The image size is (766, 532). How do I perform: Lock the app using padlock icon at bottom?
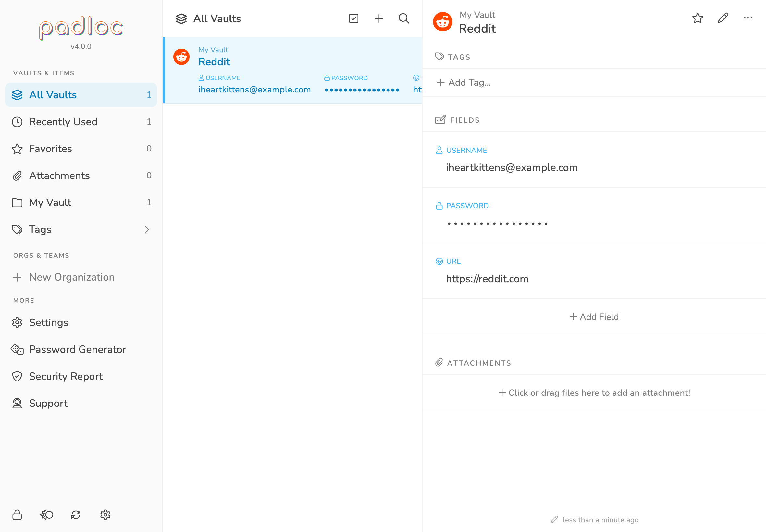coord(17,515)
